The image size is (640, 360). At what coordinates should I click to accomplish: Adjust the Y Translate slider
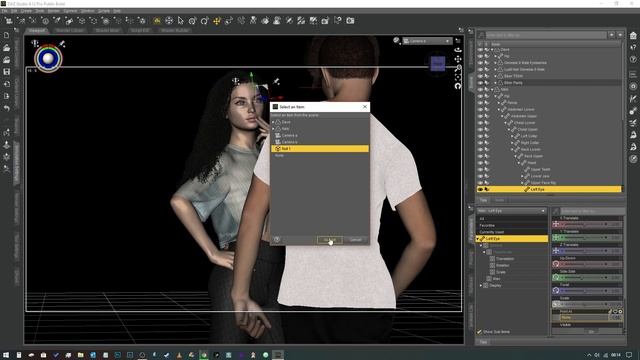point(584,238)
